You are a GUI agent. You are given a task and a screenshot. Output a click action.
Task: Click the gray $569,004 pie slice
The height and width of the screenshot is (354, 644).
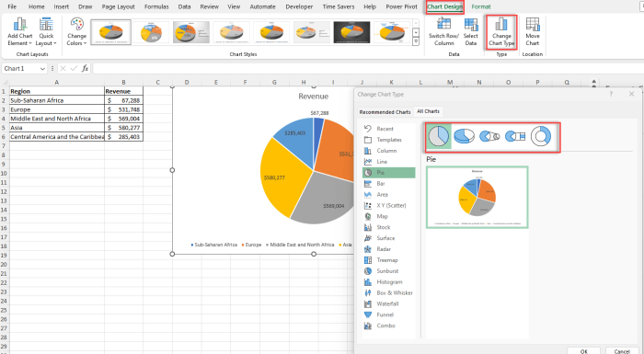(325, 200)
